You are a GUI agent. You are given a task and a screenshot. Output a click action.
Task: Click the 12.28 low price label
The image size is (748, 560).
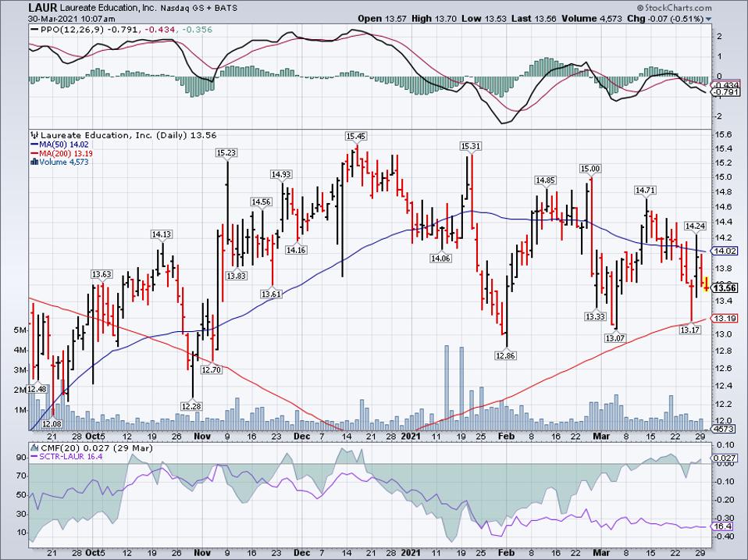pyautogui.click(x=191, y=406)
